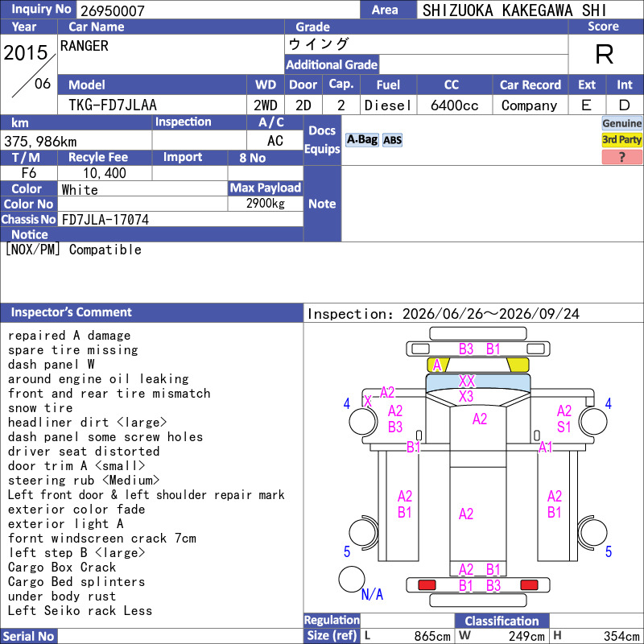The image size is (644, 644).
Task: Click the interior grade D
Action: coord(625,105)
